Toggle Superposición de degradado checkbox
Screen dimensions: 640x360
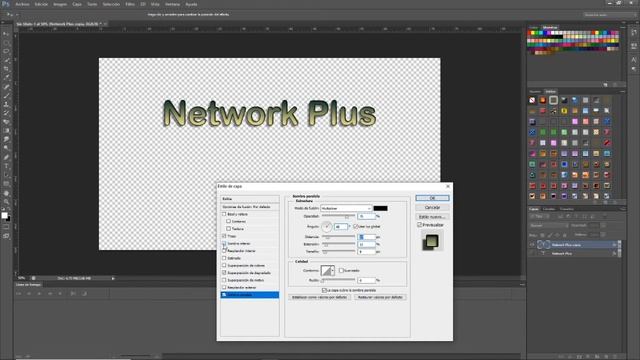coord(224,273)
